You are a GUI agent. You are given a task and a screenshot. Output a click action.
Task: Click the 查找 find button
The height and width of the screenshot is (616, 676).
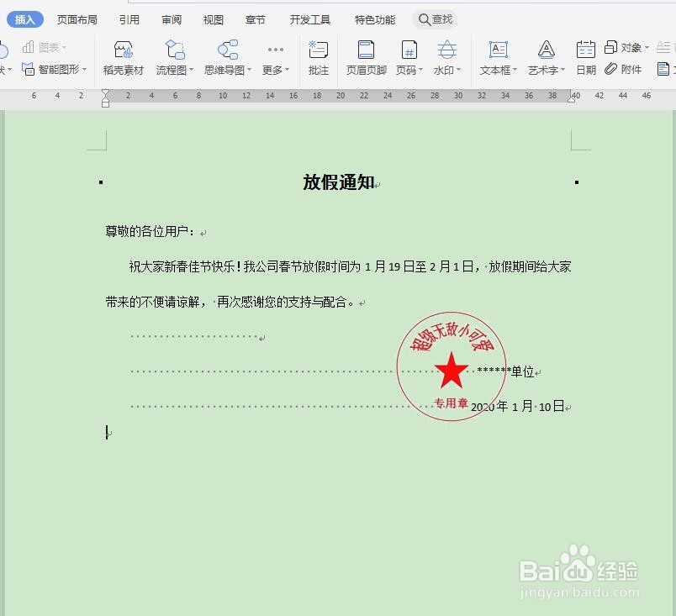coord(435,18)
